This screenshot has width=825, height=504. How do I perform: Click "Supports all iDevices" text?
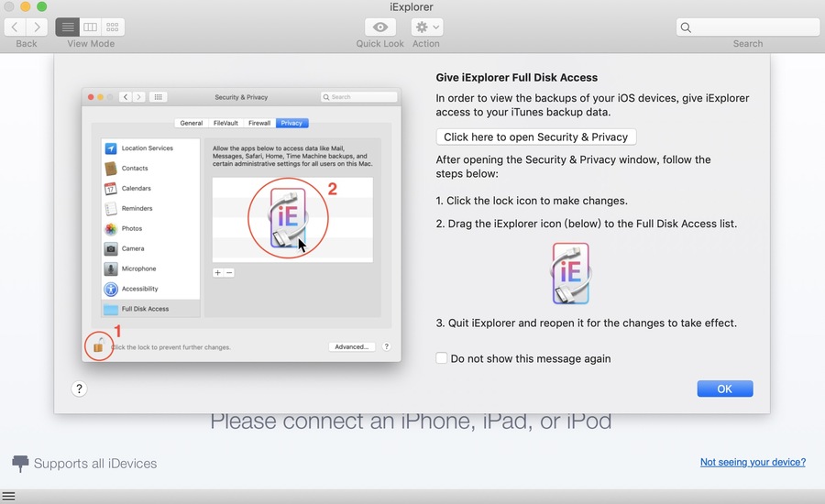click(95, 464)
